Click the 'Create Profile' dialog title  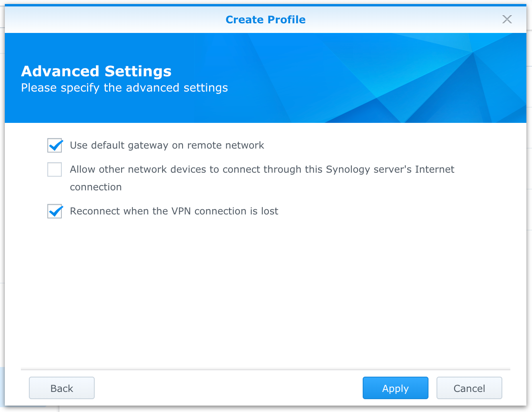click(265, 20)
